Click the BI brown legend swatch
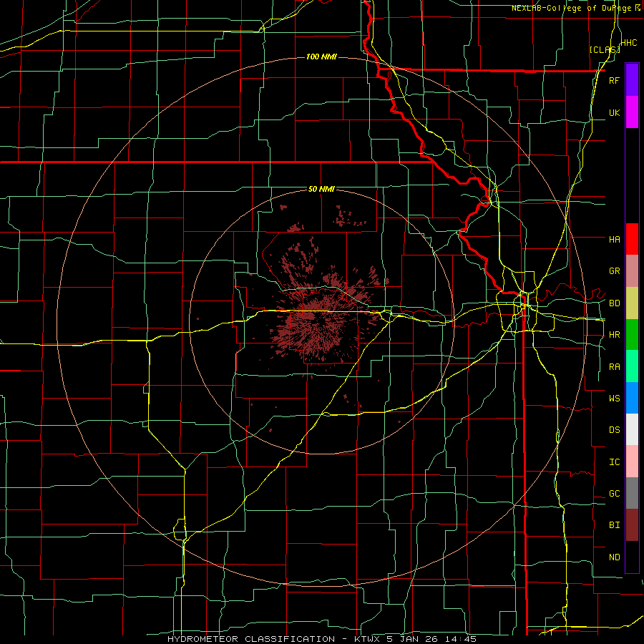Viewport: 644px width, 644px height. click(x=632, y=525)
